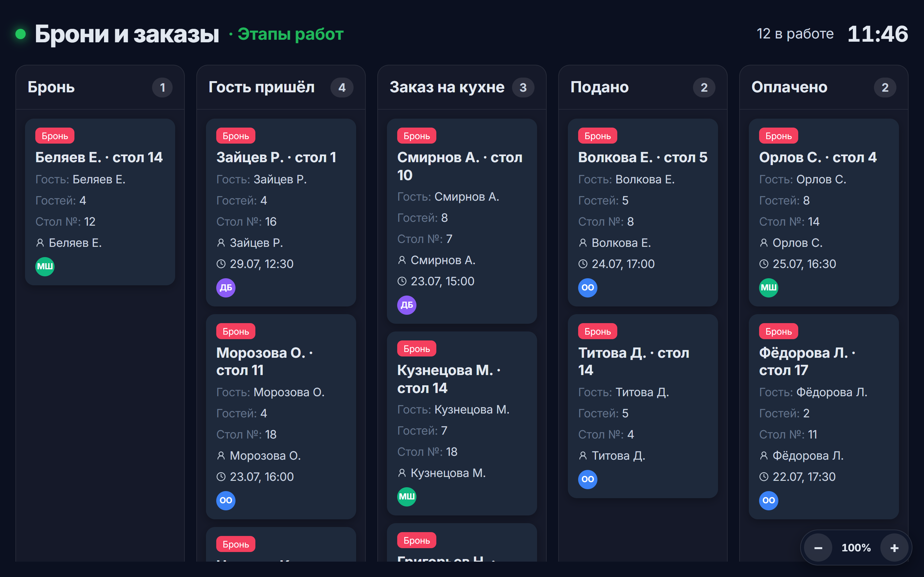Viewport: 924px width, 577px height.
Task: Click the ОО avatar on Фёдорова Л. card
Action: click(x=769, y=500)
